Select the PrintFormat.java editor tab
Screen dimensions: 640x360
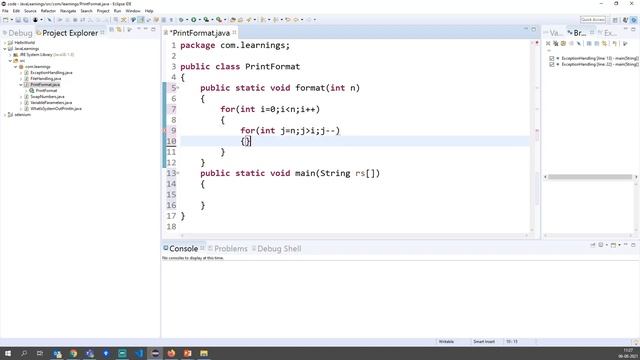(200, 33)
